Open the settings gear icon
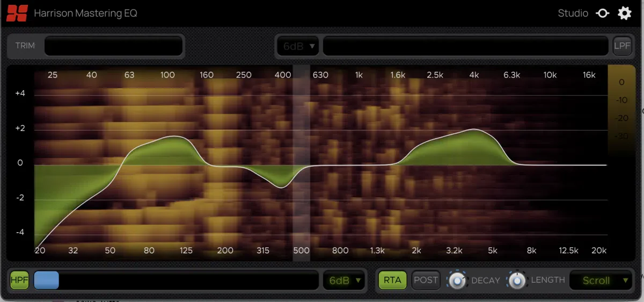This screenshot has width=644, height=302. pyautogui.click(x=625, y=13)
